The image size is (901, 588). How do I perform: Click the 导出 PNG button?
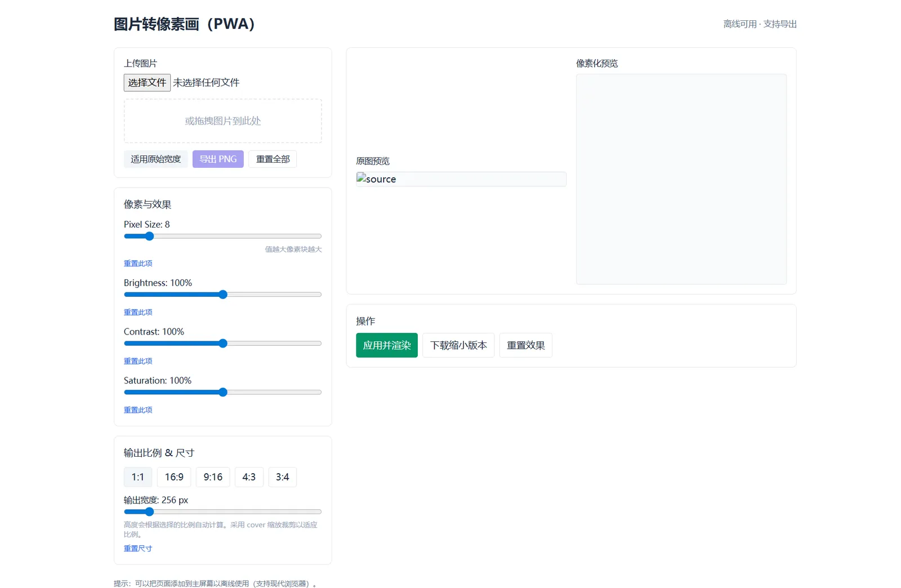(x=218, y=159)
